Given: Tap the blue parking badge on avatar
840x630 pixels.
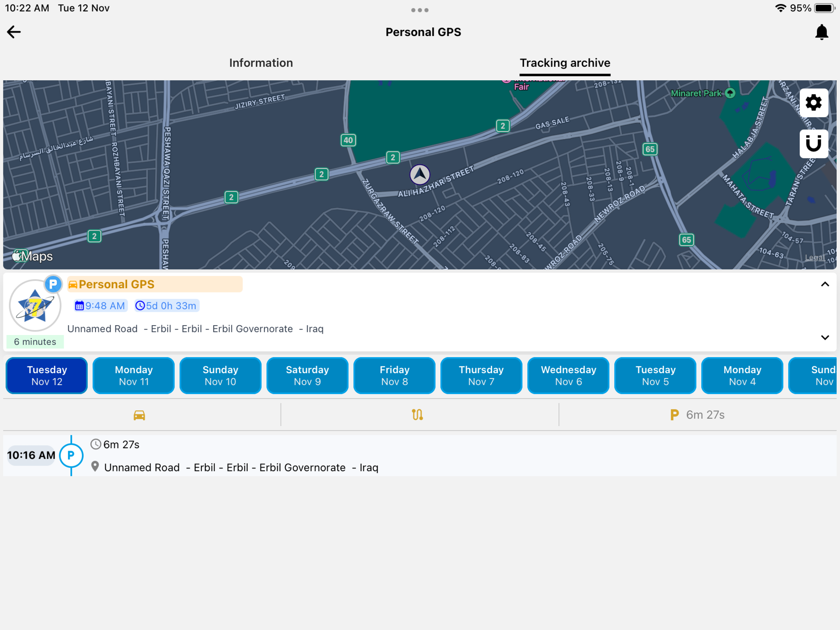Looking at the screenshot, I should coord(53,284).
